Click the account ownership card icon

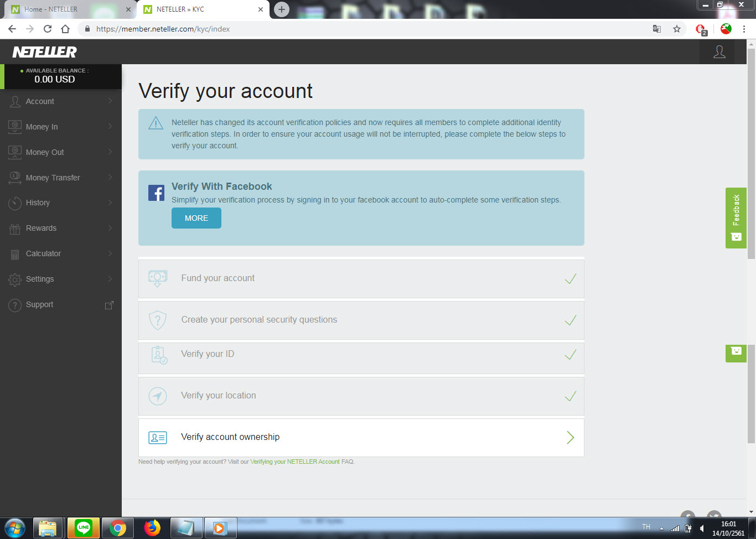pos(158,438)
